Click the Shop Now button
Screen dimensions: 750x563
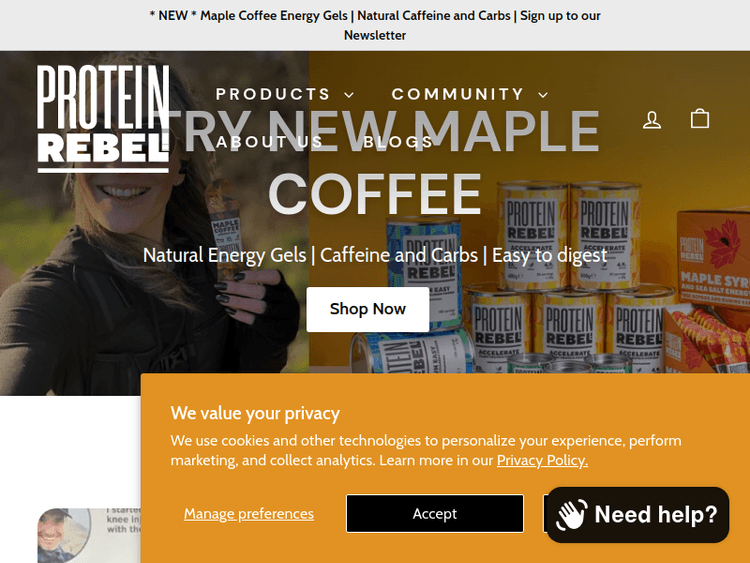coord(368,309)
